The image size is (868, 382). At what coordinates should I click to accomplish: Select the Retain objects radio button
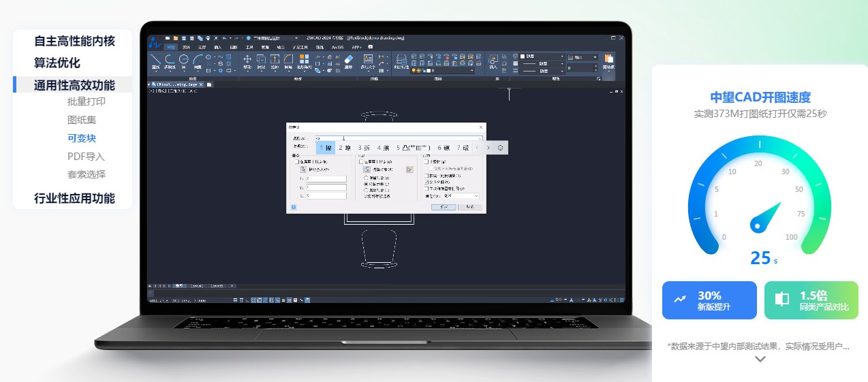point(366,178)
